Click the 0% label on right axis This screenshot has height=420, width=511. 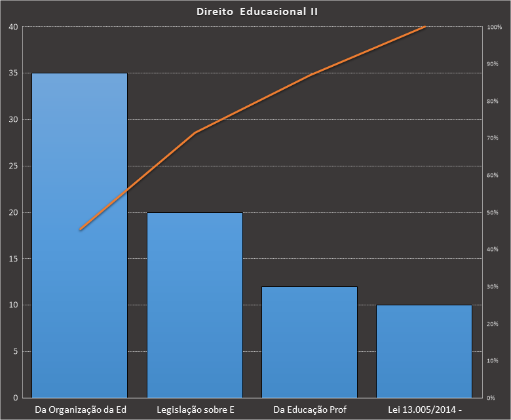point(491,398)
